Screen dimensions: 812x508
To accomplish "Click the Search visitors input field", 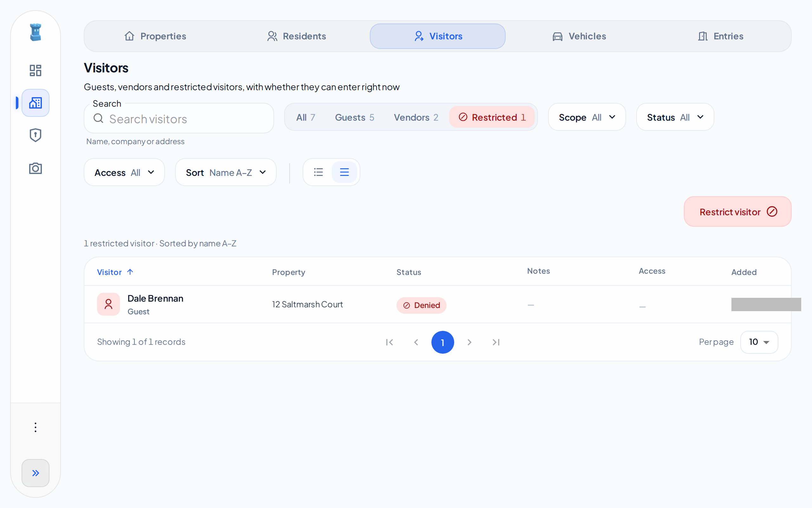I will 179,118.
